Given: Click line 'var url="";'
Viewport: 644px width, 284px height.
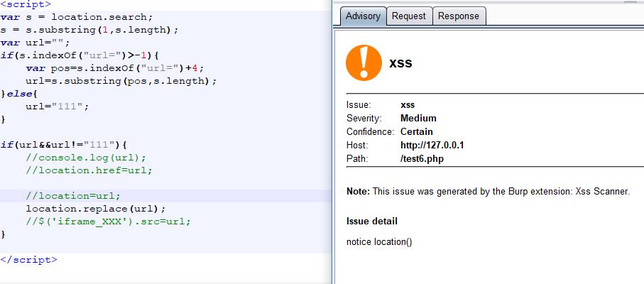Looking at the screenshot, I should 36,43.
